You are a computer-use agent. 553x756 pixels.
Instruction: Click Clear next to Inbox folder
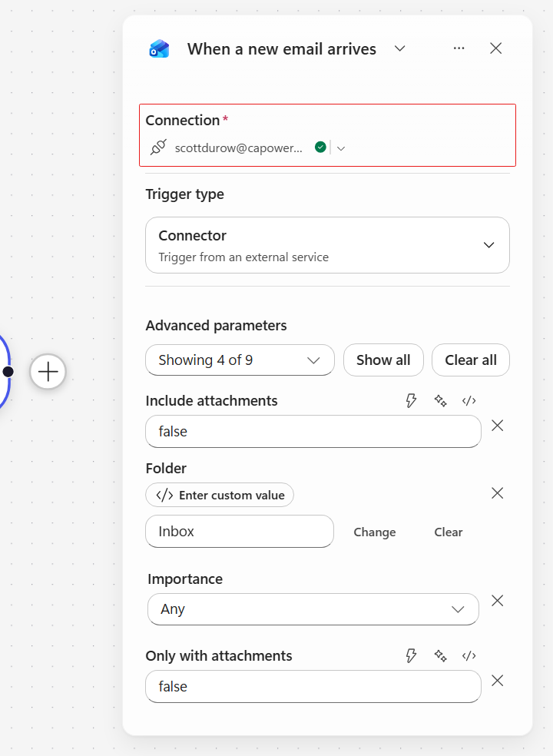coord(449,532)
